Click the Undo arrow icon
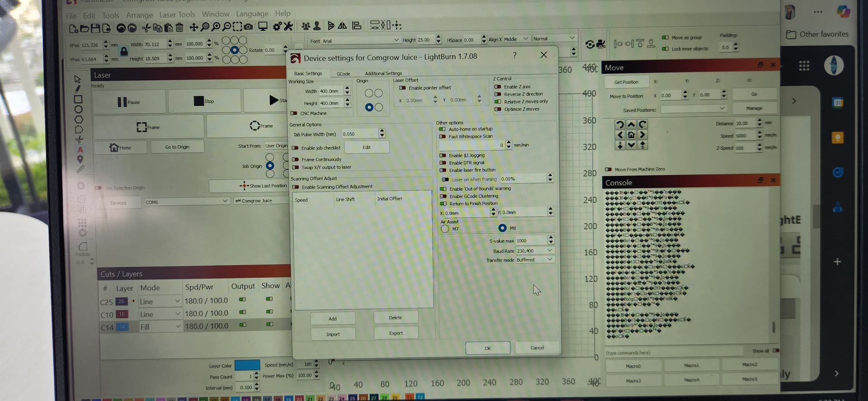This screenshot has height=401, width=868. pos(121,28)
